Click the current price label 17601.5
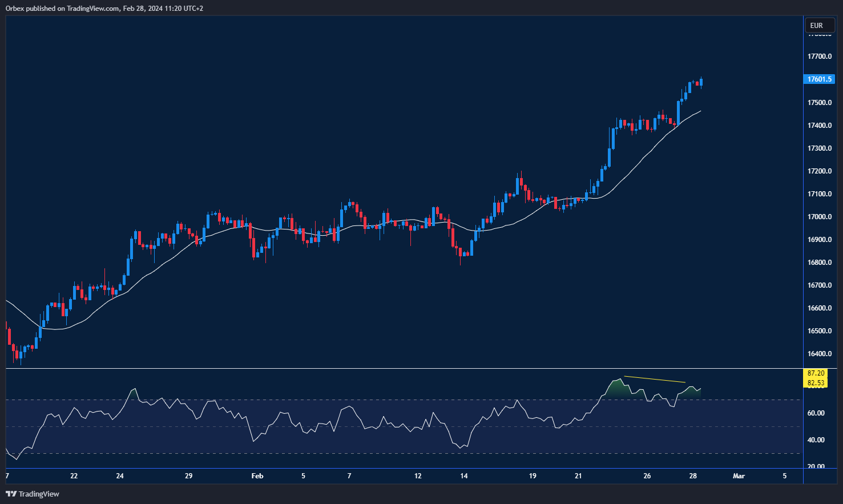843x504 pixels. tap(820, 79)
